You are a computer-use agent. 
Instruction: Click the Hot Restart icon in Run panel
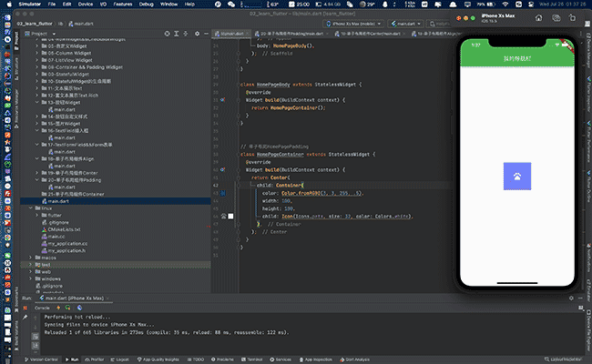coord(67,308)
